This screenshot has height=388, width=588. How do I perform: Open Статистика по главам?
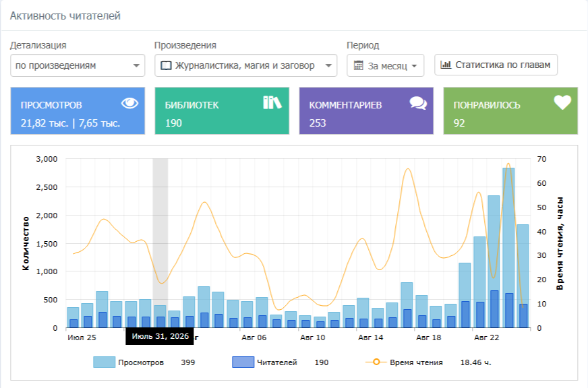[x=496, y=65]
